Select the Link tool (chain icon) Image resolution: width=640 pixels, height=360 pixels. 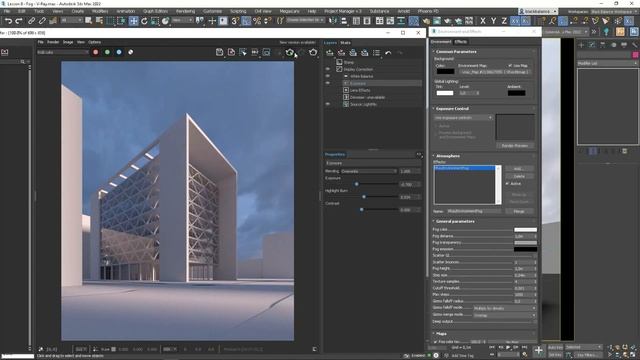point(31,21)
